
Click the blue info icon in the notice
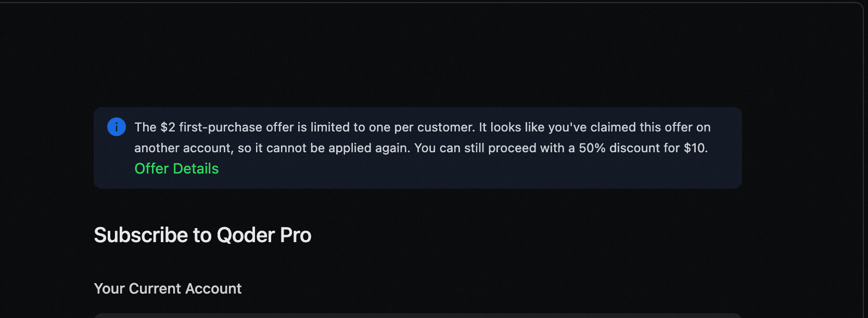[x=117, y=127]
